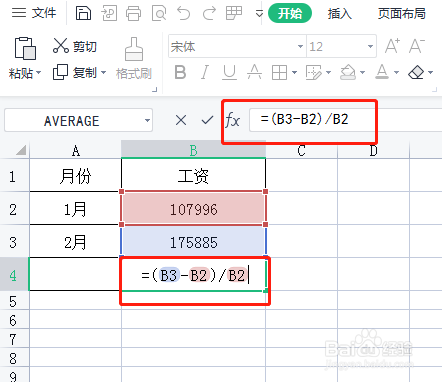The width and height of the screenshot is (442, 382).
Task: Click the eraser clear icon
Action: 416,72
